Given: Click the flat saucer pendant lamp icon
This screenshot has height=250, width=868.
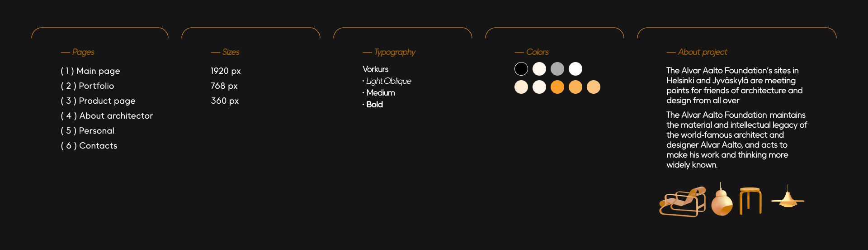Looking at the screenshot, I should pos(788,198).
